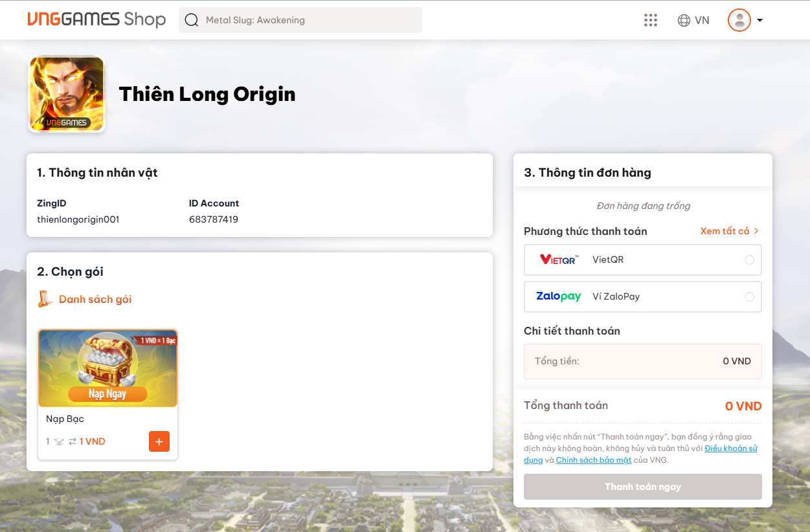The width and height of the screenshot is (810, 532).
Task: Click the globe language icon
Action: tap(684, 21)
